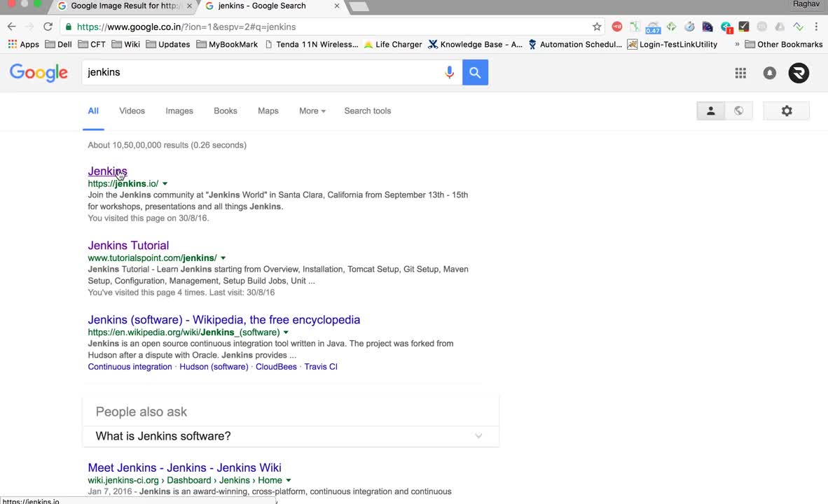Expand "What is Jenkins software?" question
Image resolution: width=828 pixels, height=504 pixels.
(x=291, y=436)
